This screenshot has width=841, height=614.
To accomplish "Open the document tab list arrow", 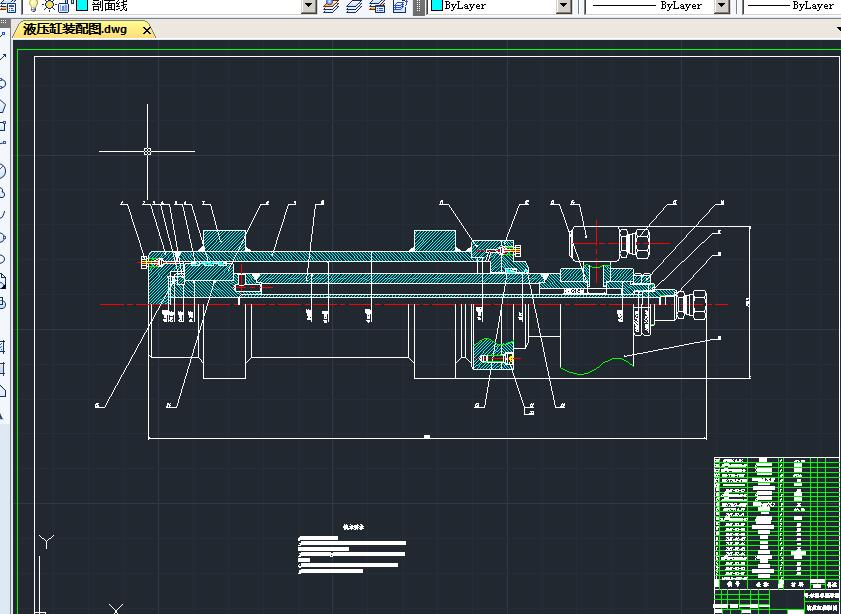I will tap(837, 30).
